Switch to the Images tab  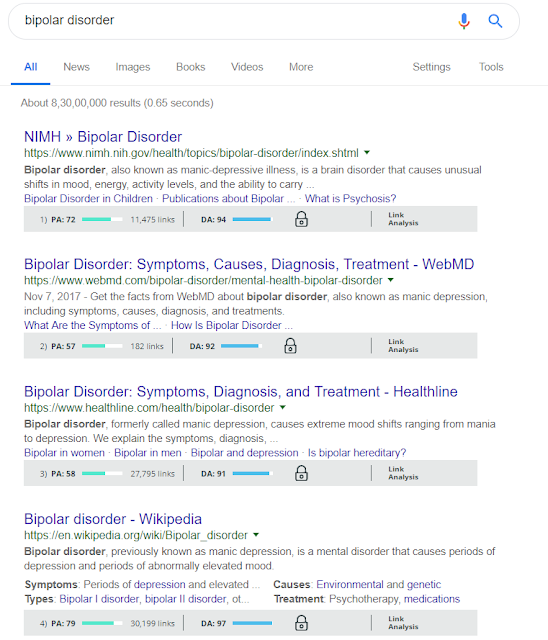click(x=133, y=67)
